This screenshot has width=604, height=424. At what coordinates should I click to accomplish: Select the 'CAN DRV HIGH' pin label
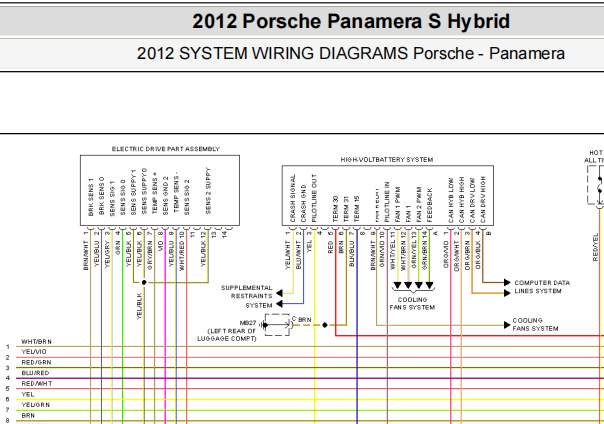pyautogui.click(x=483, y=199)
